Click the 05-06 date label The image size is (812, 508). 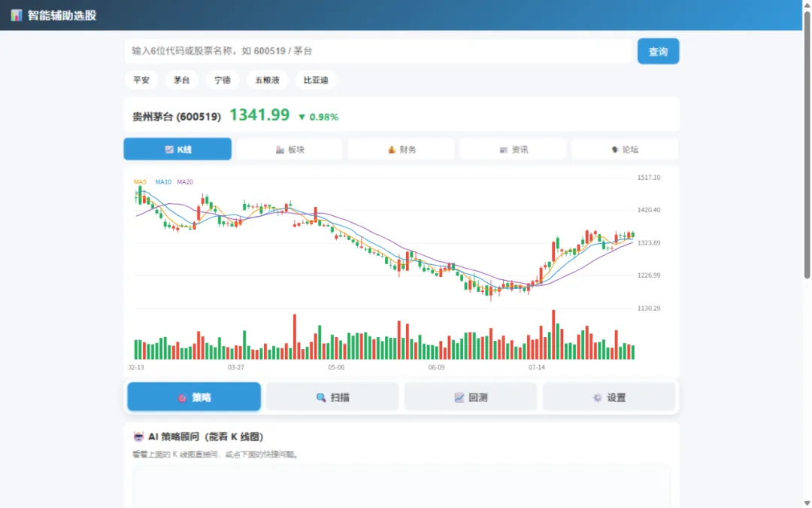point(336,367)
